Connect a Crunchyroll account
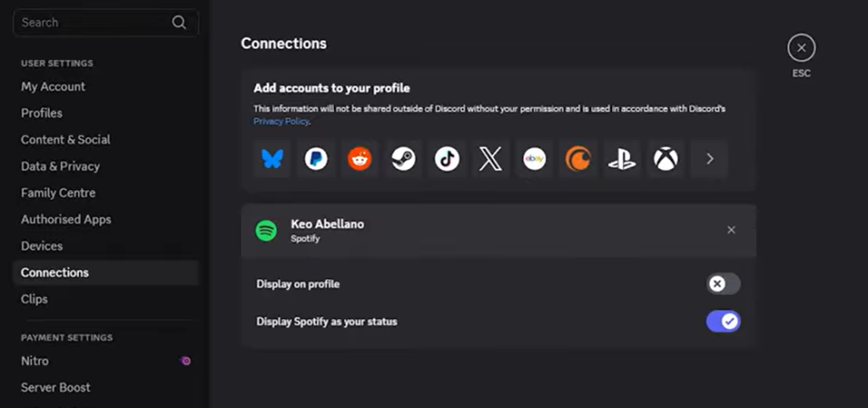868x408 pixels. point(578,159)
